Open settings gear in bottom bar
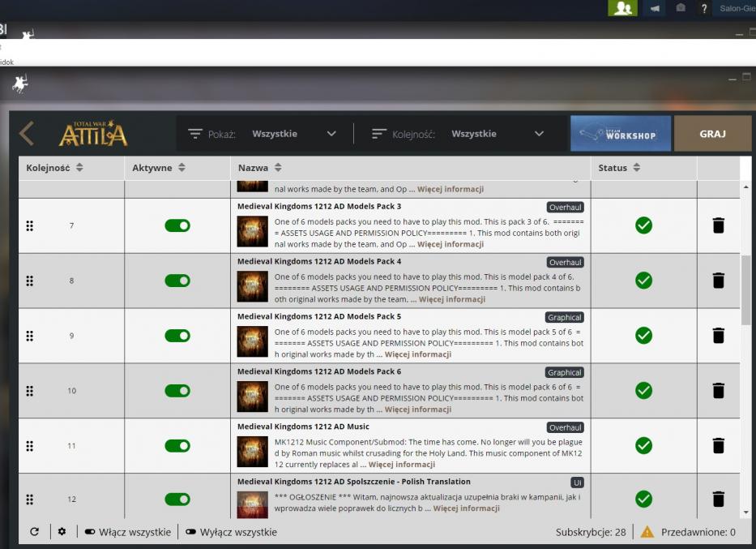This screenshot has height=549, width=756. click(x=62, y=532)
